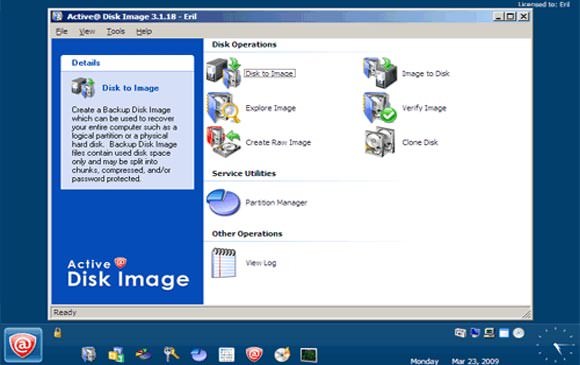Click the round disc system tray icon
580x365 pixels.
pyautogui.click(x=519, y=333)
